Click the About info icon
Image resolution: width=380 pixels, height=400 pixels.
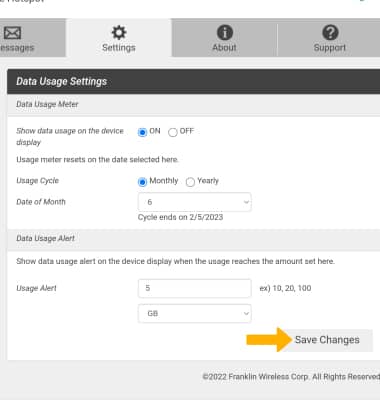[225, 33]
